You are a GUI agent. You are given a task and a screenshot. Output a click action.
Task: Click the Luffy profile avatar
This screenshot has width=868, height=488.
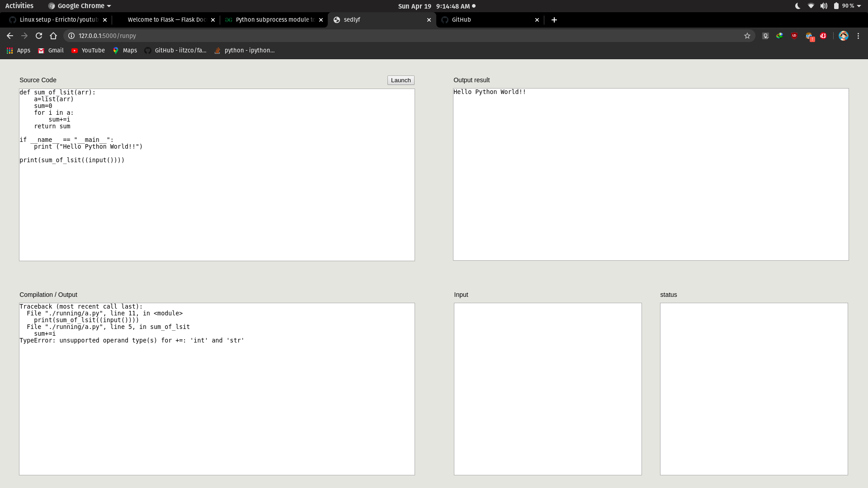pos(843,36)
